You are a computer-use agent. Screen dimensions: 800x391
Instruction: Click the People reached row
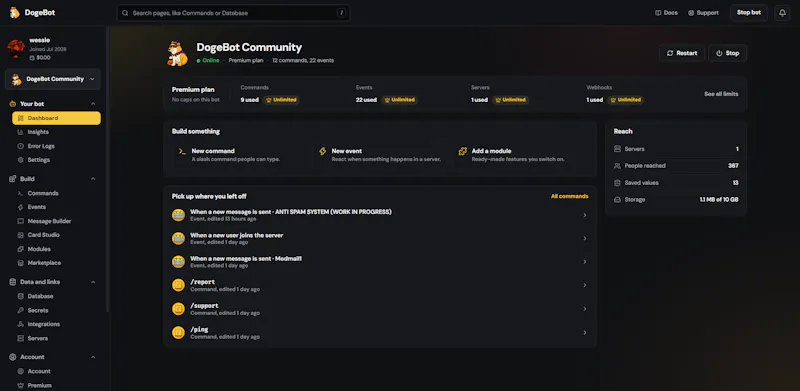(676, 166)
